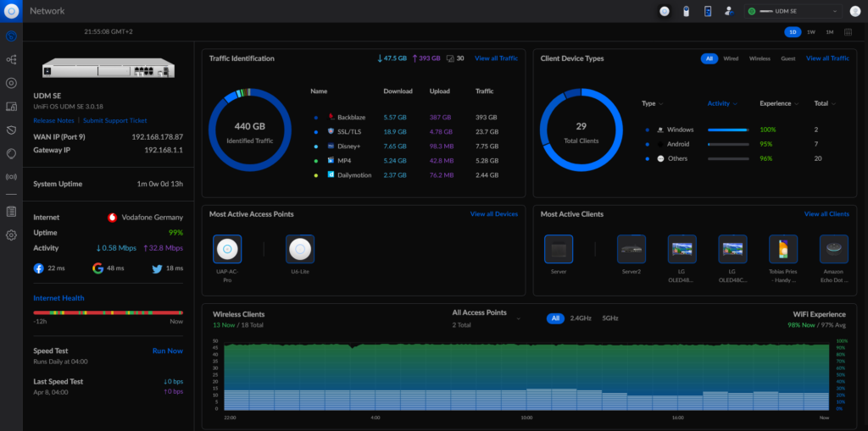Click the Windows type icon in Client Device Types
The image size is (868, 431).
660,130
